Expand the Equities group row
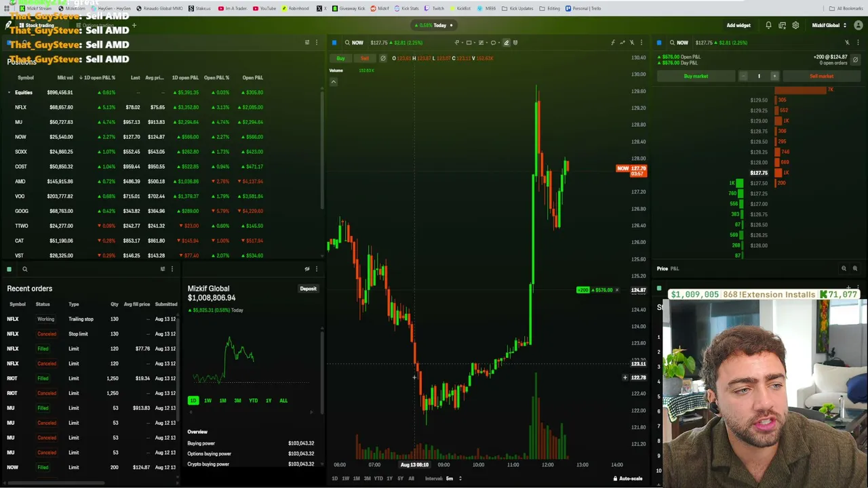Image resolution: width=868 pixels, height=488 pixels. click(9, 92)
